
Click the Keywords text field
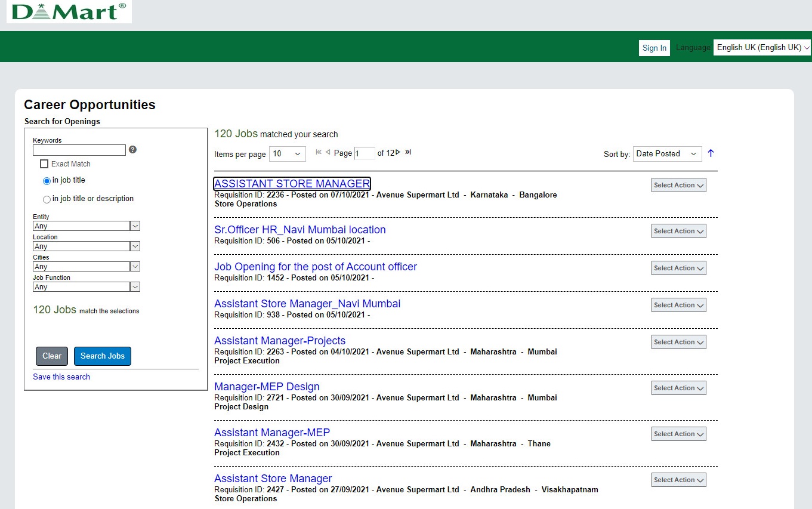point(79,150)
